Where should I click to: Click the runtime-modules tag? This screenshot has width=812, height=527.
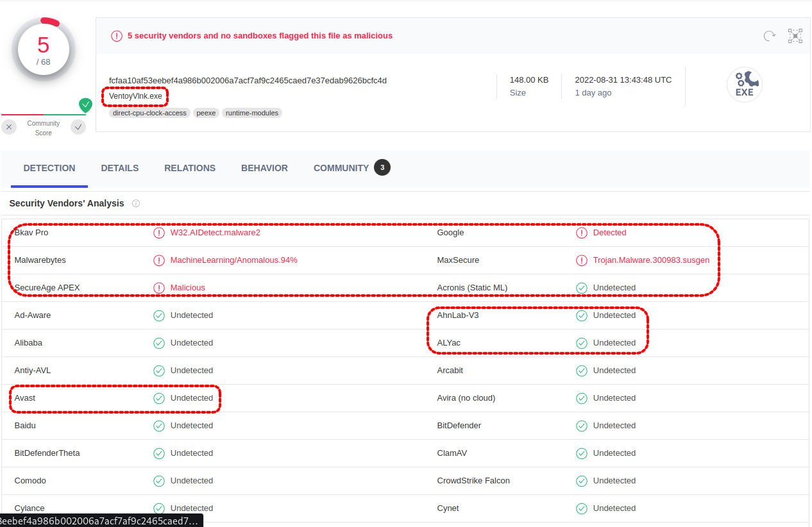click(252, 113)
